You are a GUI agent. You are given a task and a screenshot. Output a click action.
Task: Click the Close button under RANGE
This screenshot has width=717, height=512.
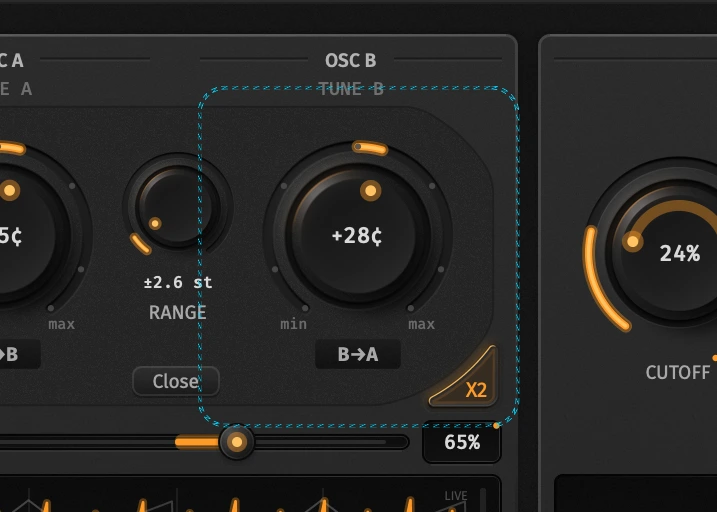click(176, 381)
